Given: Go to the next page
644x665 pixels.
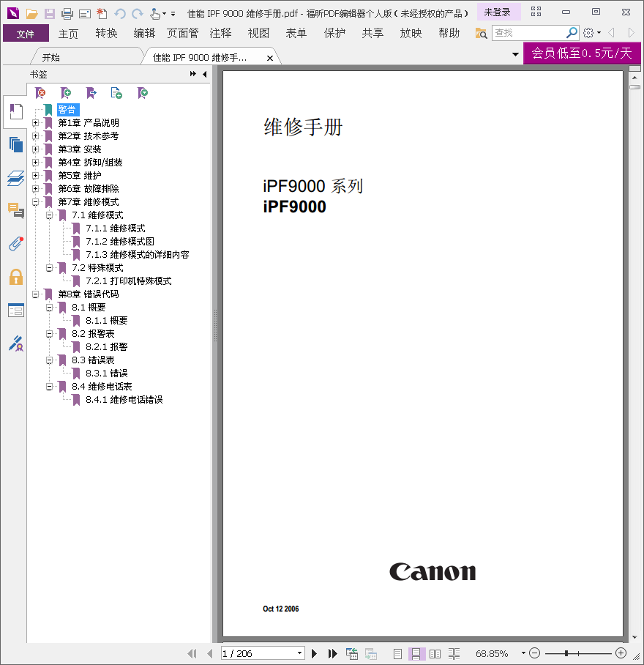Looking at the screenshot, I should point(314,653).
